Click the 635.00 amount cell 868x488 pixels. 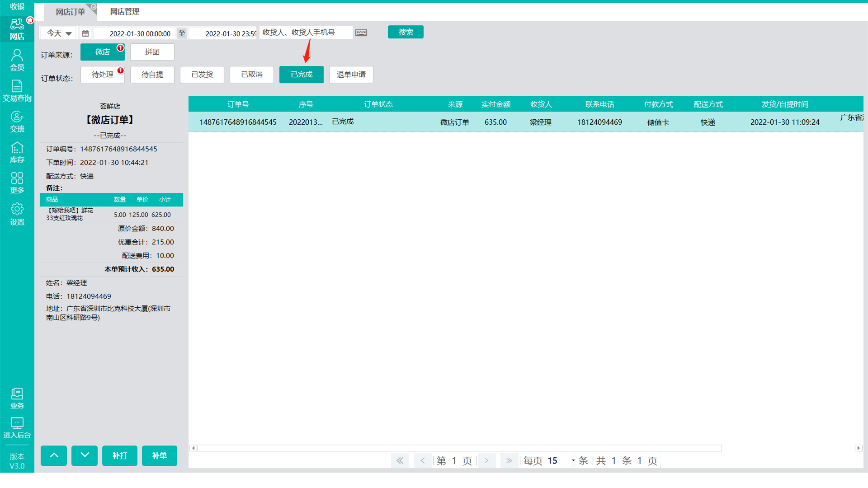496,122
